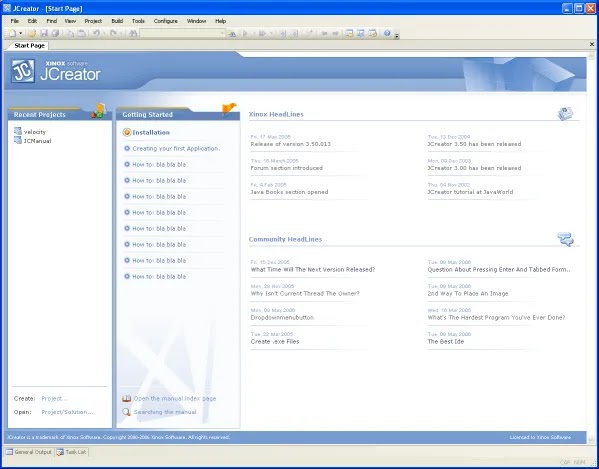Open the File menu
The height and width of the screenshot is (469, 599).
(x=15, y=21)
